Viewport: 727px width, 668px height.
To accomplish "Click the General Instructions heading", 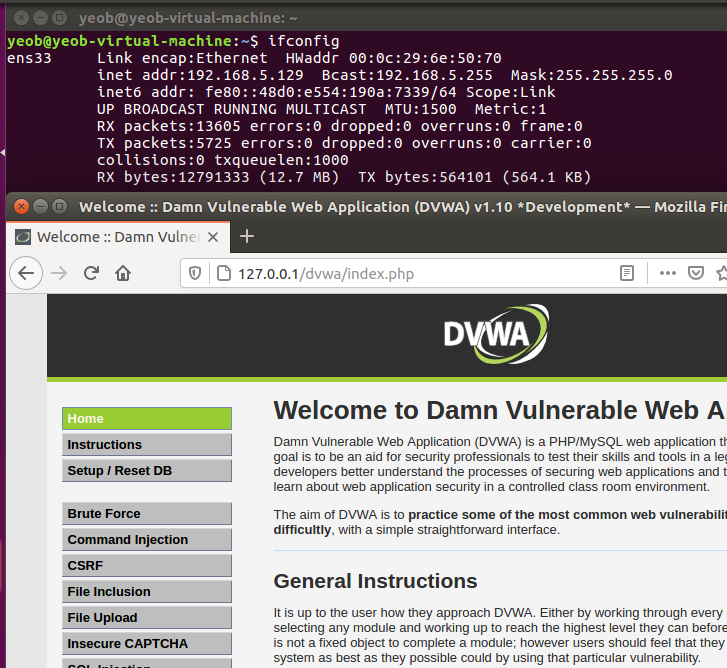I will pyautogui.click(x=375, y=581).
